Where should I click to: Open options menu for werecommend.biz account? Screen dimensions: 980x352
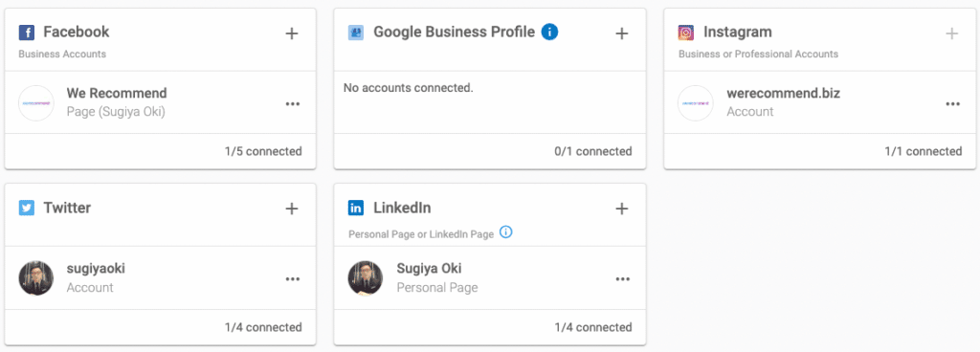coord(952,103)
